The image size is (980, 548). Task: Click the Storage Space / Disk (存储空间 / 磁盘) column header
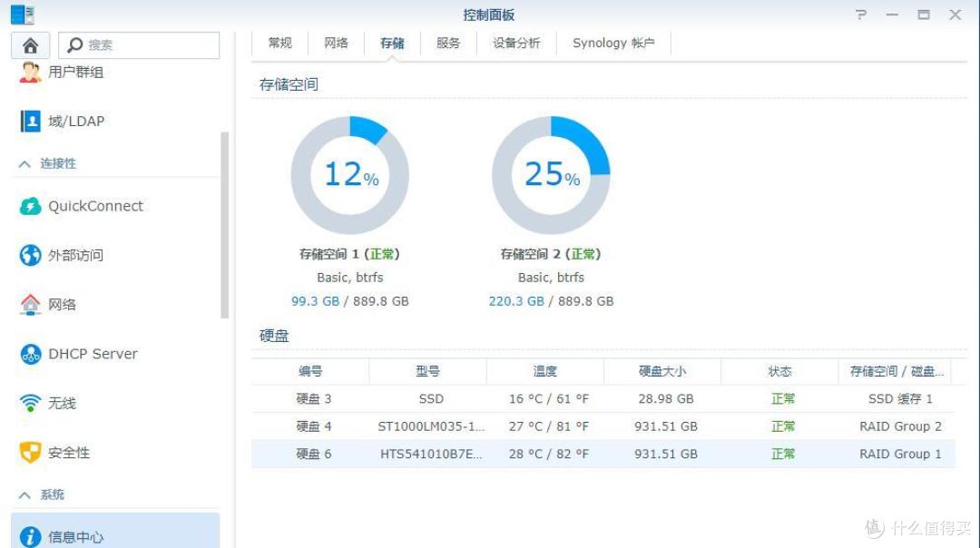(x=897, y=371)
